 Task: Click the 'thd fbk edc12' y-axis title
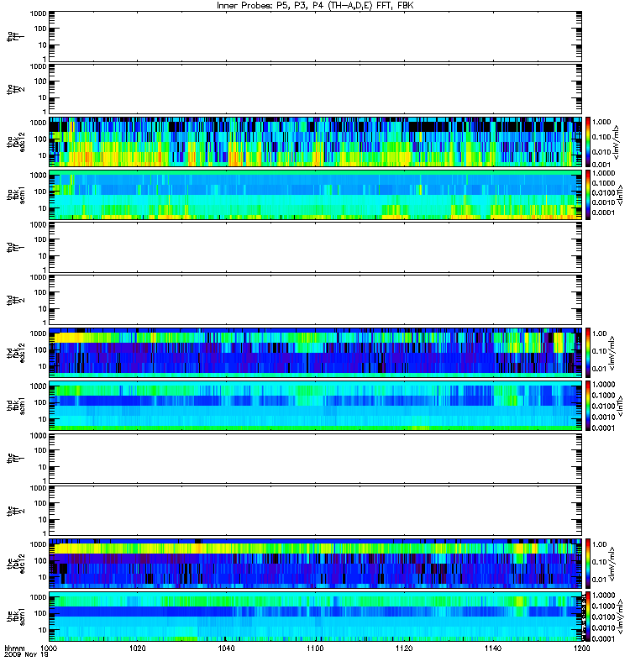point(15,353)
